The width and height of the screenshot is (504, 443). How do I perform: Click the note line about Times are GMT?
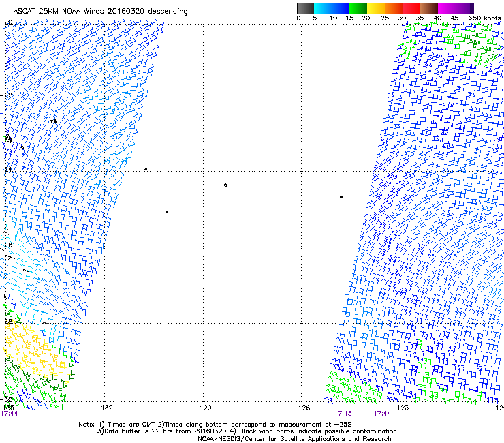[215, 425]
